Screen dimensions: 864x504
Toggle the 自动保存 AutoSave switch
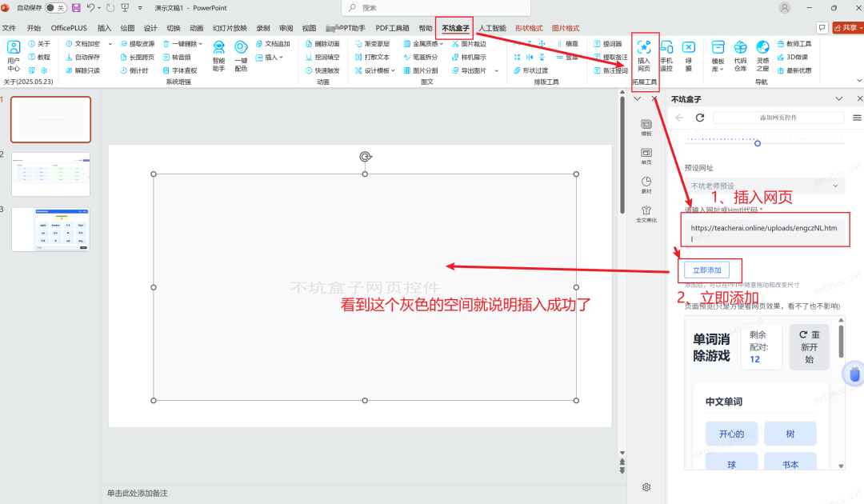[x=55, y=7]
